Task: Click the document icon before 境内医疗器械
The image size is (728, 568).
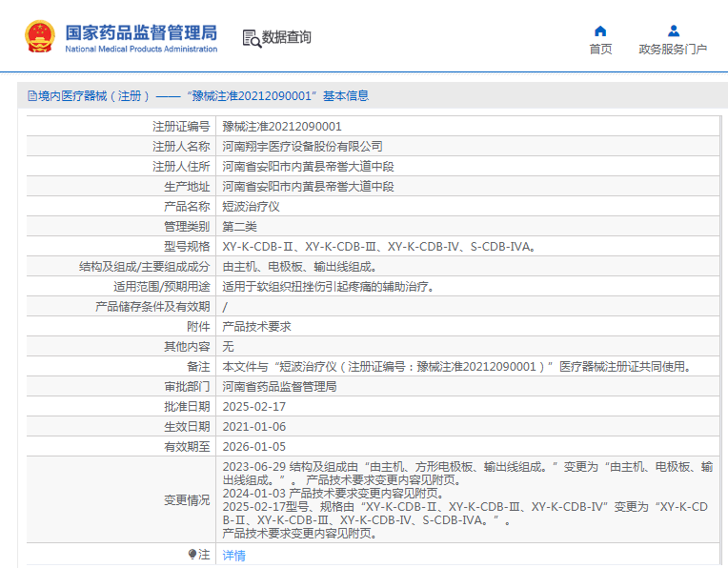Action: point(32,96)
